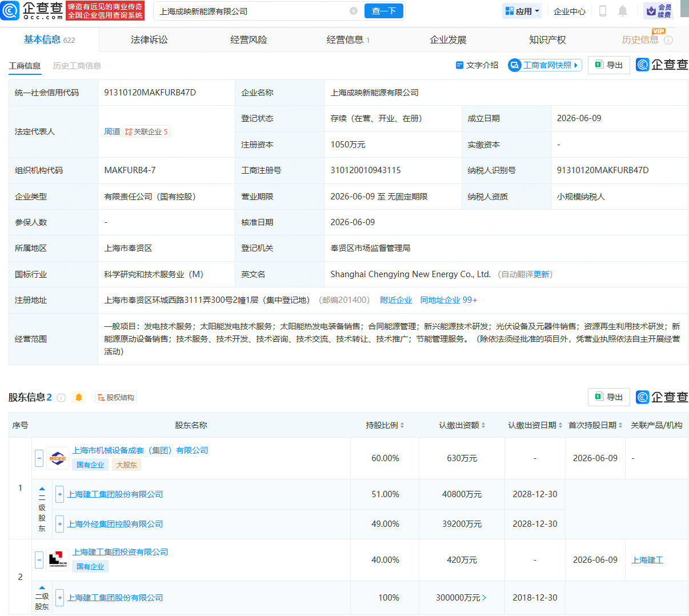Open notifications bell in header
This screenshot has width=689, height=616.
click(x=623, y=11)
